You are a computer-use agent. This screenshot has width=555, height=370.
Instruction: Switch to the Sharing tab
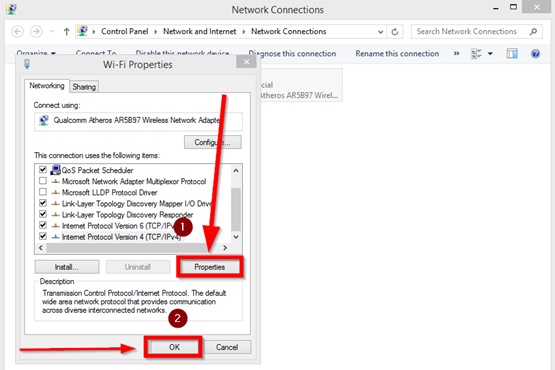pyautogui.click(x=84, y=87)
